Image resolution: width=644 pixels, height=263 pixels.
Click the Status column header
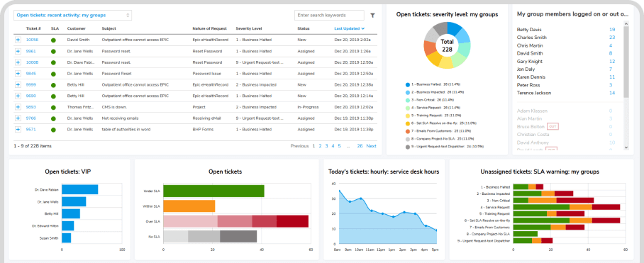(304, 29)
